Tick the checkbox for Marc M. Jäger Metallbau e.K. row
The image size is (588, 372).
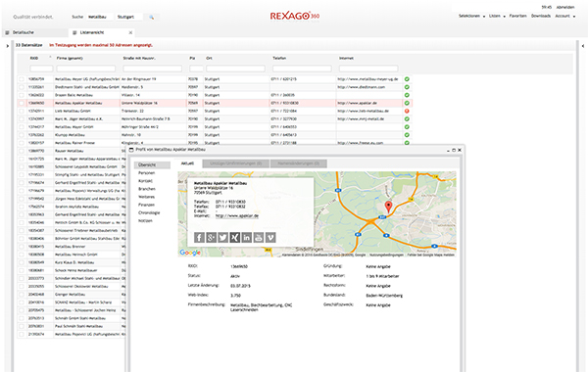22,119
